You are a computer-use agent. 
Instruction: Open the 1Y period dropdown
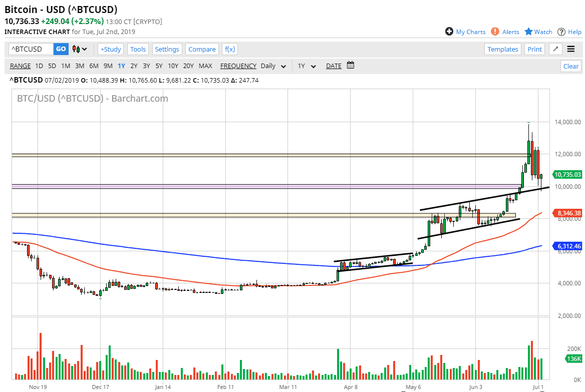click(306, 66)
